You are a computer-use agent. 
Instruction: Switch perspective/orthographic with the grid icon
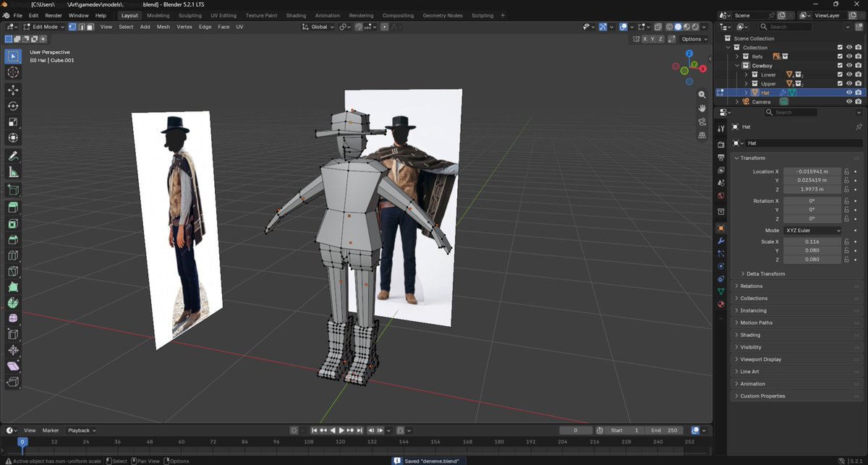click(702, 135)
